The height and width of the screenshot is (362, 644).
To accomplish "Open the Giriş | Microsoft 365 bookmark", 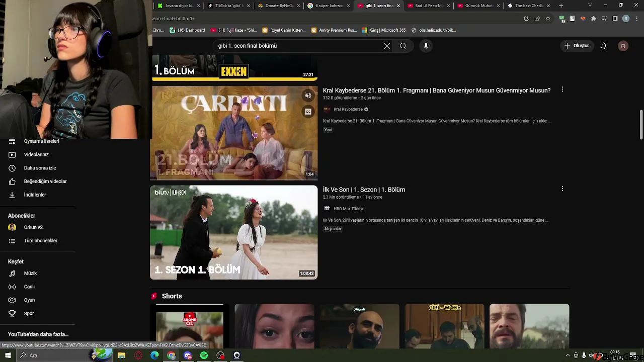I will pos(384,30).
